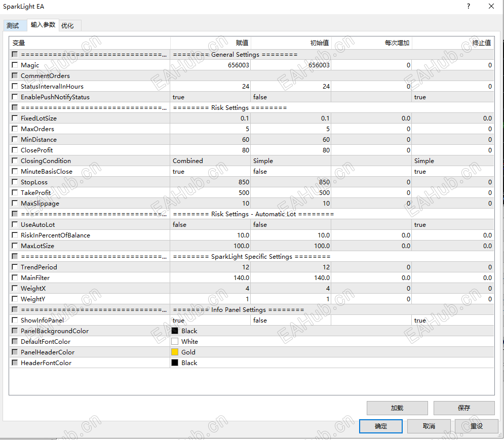The width and height of the screenshot is (504, 440).
Task: Click the 变量 column header
Action: 90,43
